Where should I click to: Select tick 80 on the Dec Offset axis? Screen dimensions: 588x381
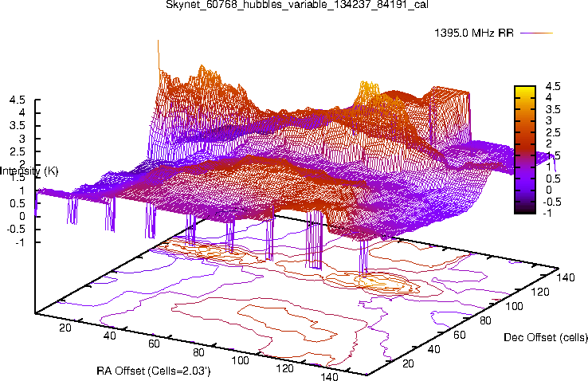pos(485,320)
